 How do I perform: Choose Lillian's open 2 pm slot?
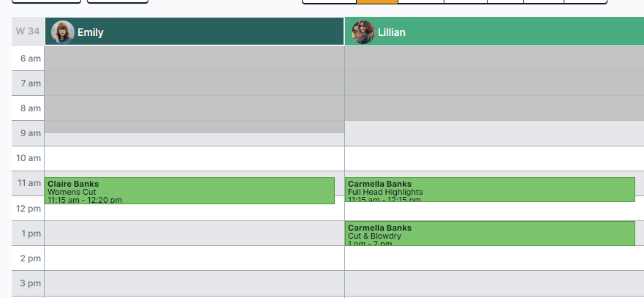[494, 258]
